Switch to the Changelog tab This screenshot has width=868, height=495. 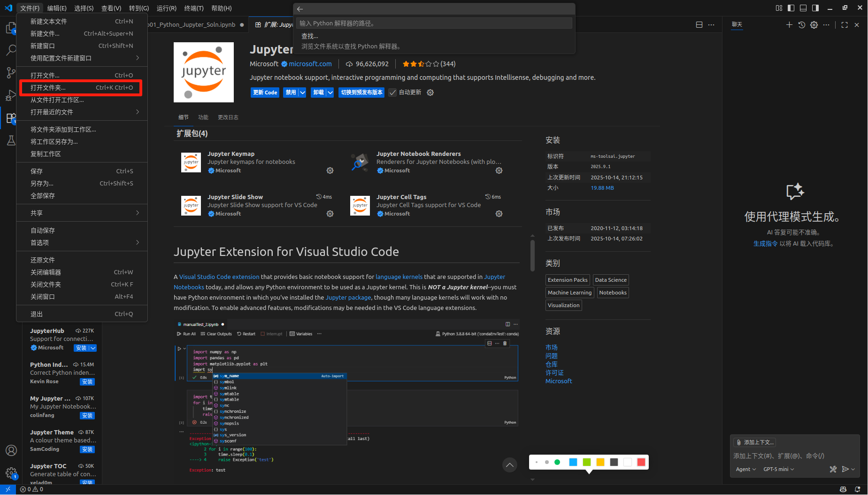(x=228, y=117)
